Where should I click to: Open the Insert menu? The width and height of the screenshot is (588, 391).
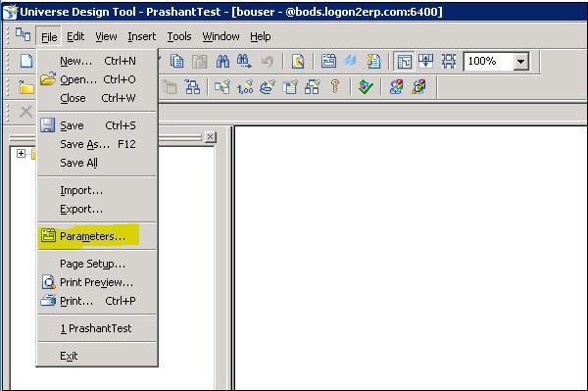[x=142, y=36]
